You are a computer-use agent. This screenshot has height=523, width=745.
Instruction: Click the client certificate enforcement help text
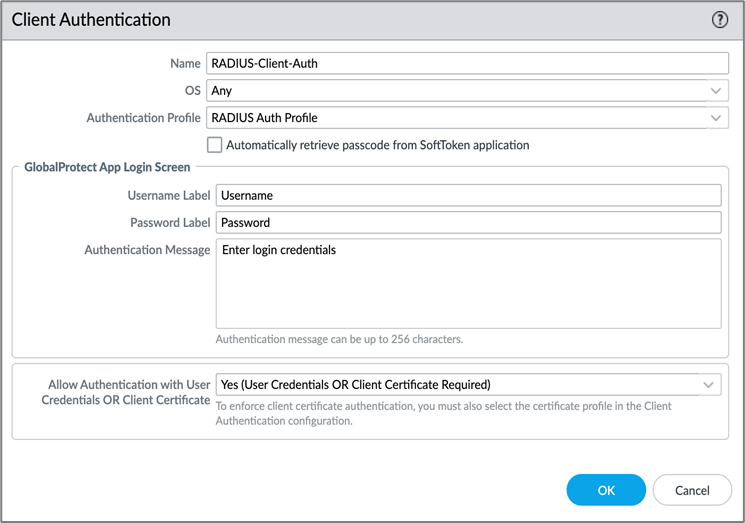click(443, 413)
